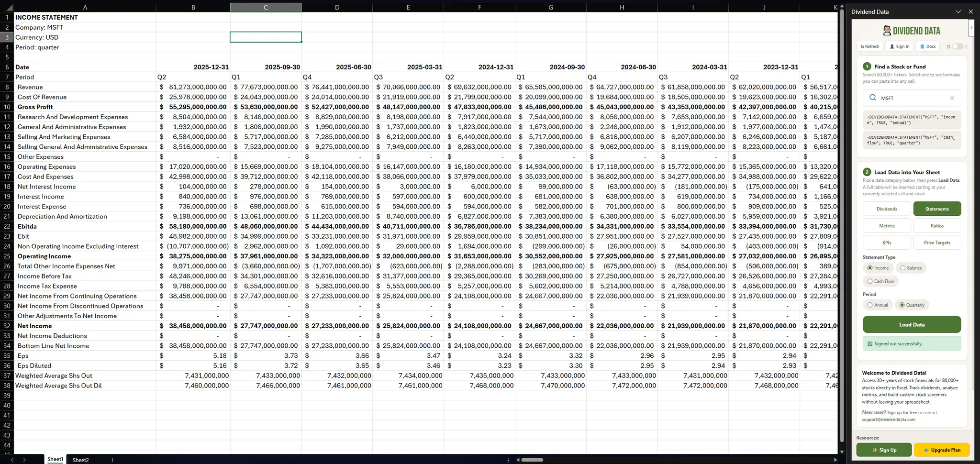The height and width of the screenshot is (464, 980).
Task: Select the Metrics data category
Action: [887, 226]
